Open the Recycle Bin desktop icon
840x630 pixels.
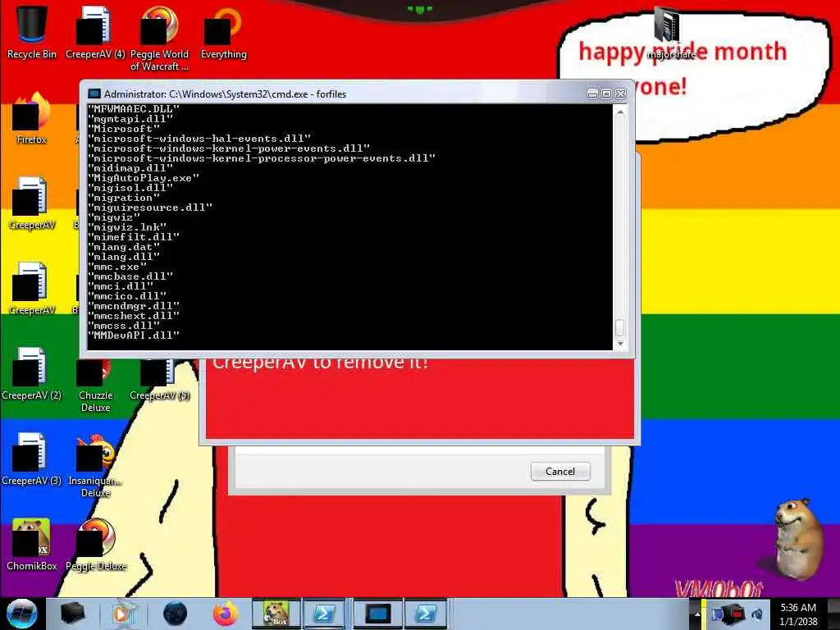coord(32,32)
